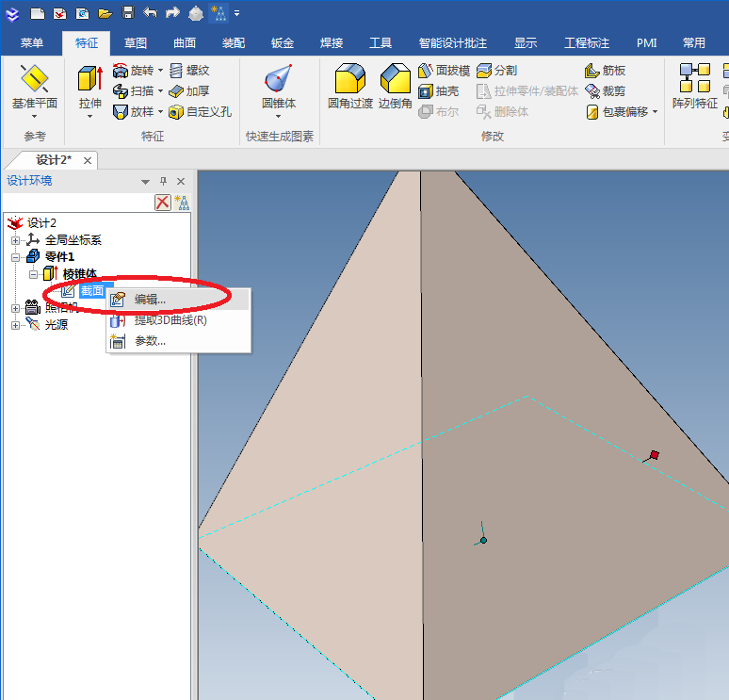This screenshot has height=700, width=729.
Task: Expand the 扫描 dropdown arrow
Action: click(160, 91)
